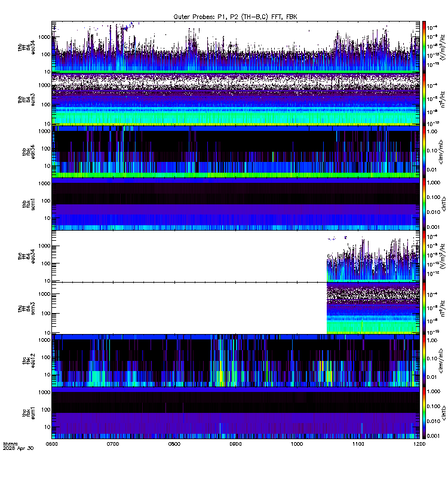Click the 0.100 tick on thb scm1 color bar
Viewport: 448px width, 478px height.
(x=434, y=197)
